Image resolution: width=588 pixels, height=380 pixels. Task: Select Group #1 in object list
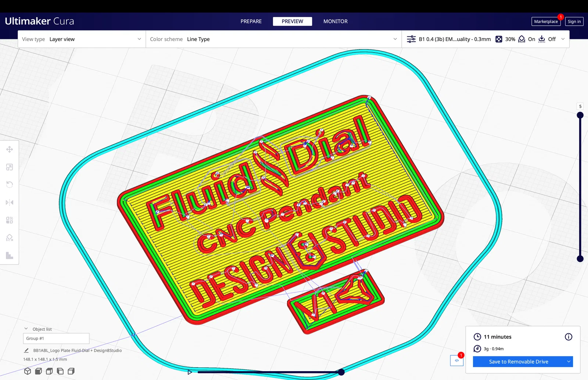click(56, 338)
